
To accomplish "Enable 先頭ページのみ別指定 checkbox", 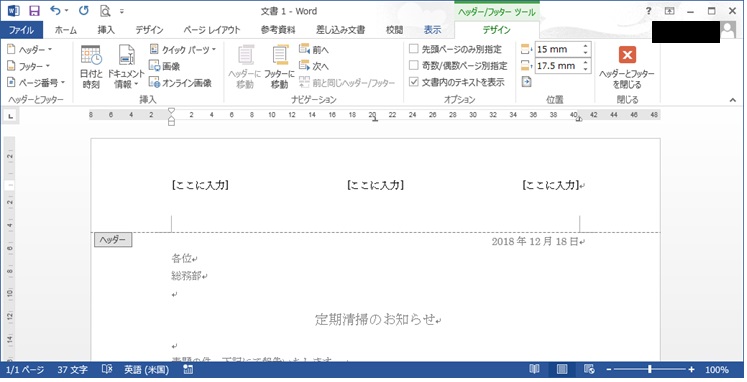I will [414, 49].
